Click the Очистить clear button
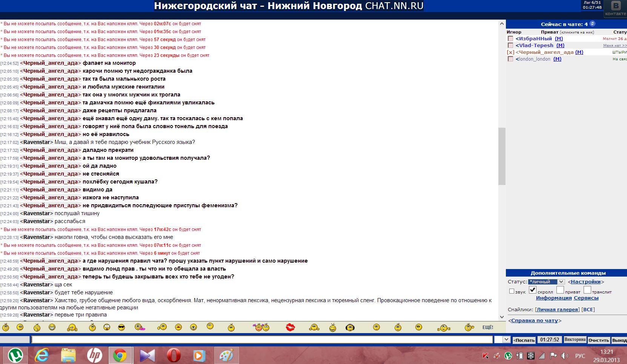The height and width of the screenshot is (364, 627). tap(599, 340)
